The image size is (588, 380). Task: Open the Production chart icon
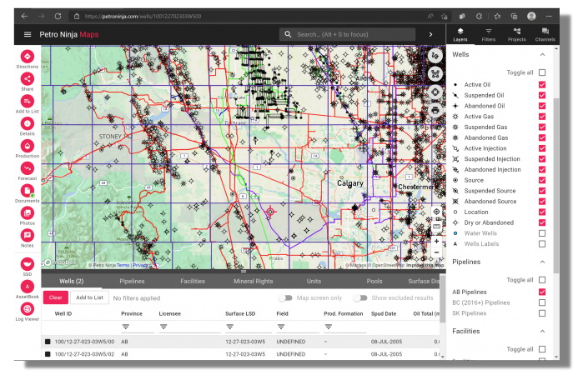pyautogui.click(x=27, y=146)
